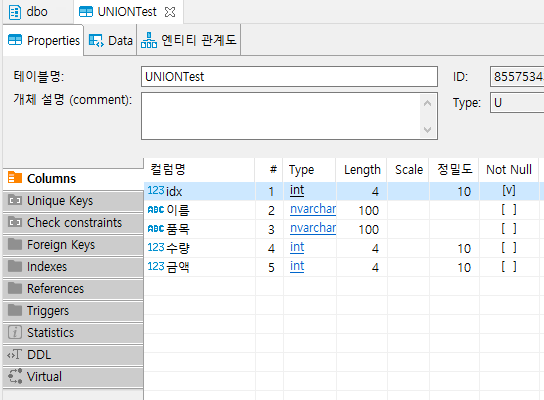The height and width of the screenshot is (400, 544).
Task: Sort by Length column header
Action: [362, 170]
